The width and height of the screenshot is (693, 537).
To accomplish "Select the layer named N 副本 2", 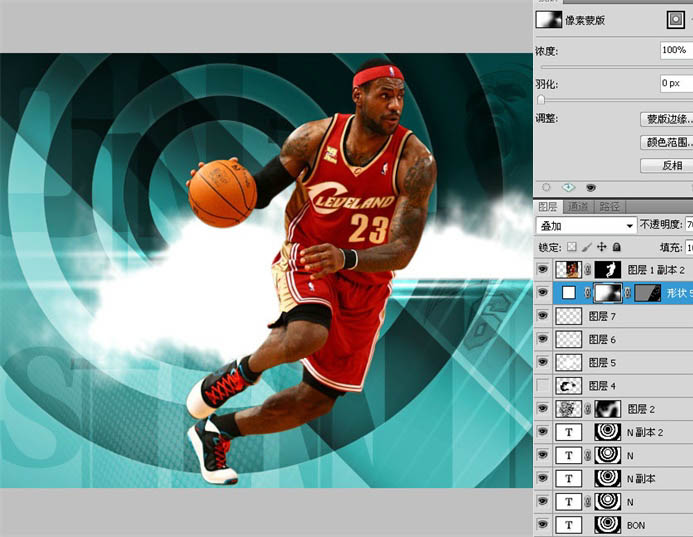I will pyautogui.click(x=645, y=432).
